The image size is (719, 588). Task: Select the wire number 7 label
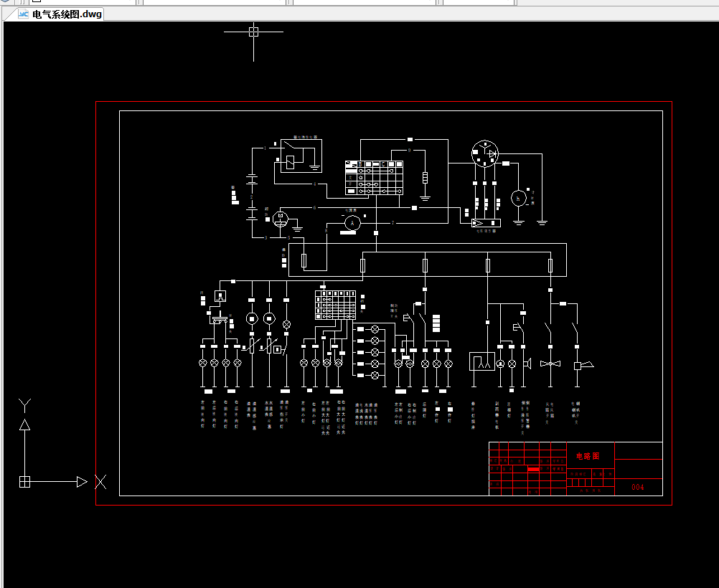[x=393, y=223]
